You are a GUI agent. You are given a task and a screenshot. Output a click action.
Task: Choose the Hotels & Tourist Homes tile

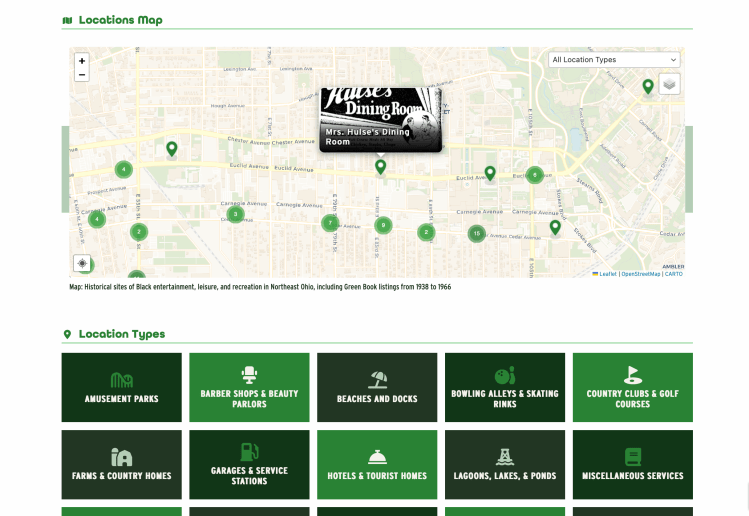coord(377,465)
